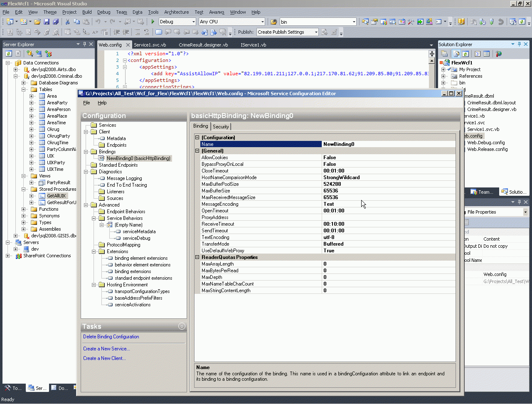Select the serviceMetadata behavior node
532x404 pixels.
pyautogui.click(x=139, y=232)
